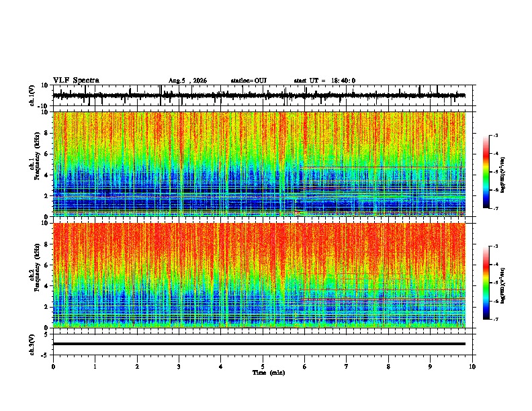Click the ch.1(V) waveform trace panel
This screenshot has width=532, height=411.
point(264,95)
